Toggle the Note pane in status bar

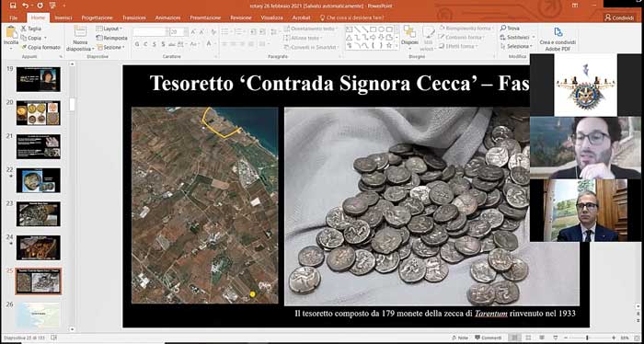click(x=460, y=338)
